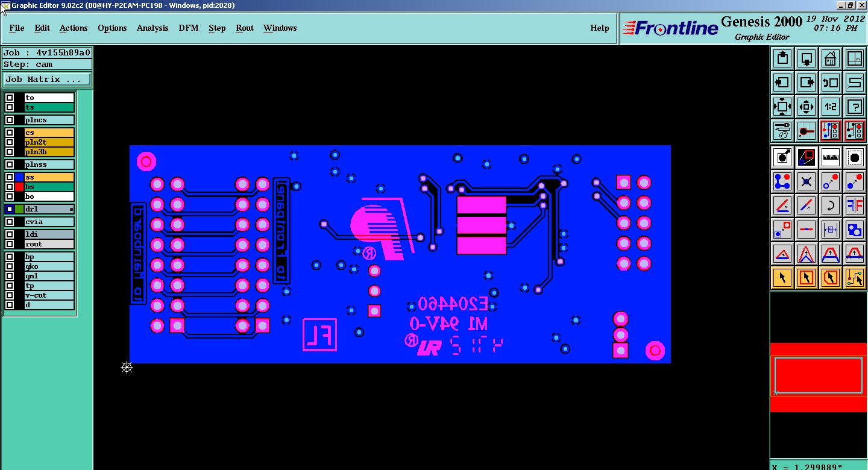The height and width of the screenshot is (470, 868).
Task: Open the Rout menu
Action: [245, 28]
